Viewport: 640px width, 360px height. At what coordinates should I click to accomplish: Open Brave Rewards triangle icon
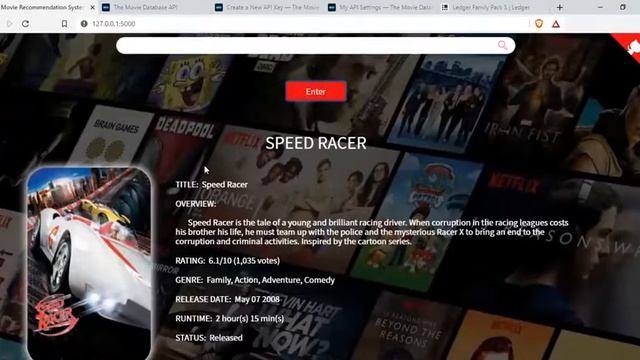tap(556, 24)
